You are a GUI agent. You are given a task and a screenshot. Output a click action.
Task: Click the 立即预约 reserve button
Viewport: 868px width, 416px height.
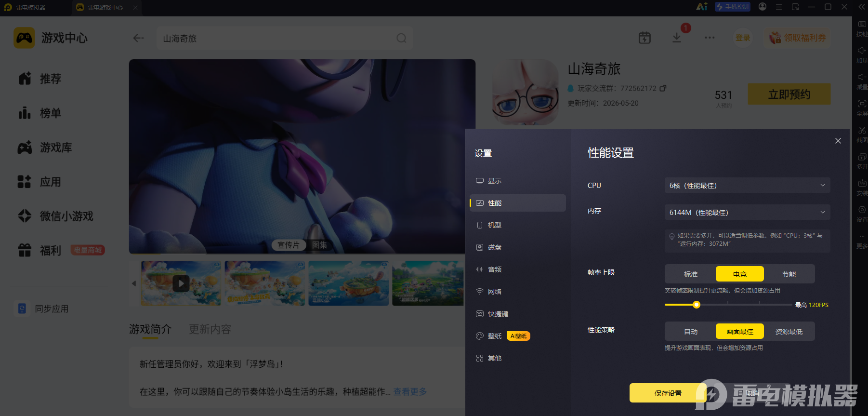click(x=789, y=94)
